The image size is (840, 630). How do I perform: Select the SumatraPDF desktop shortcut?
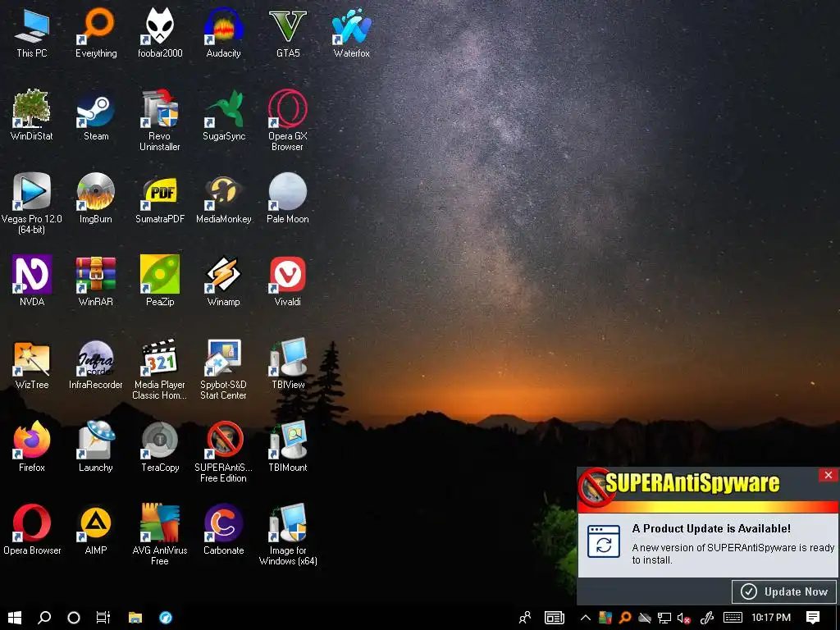click(x=160, y=199)
